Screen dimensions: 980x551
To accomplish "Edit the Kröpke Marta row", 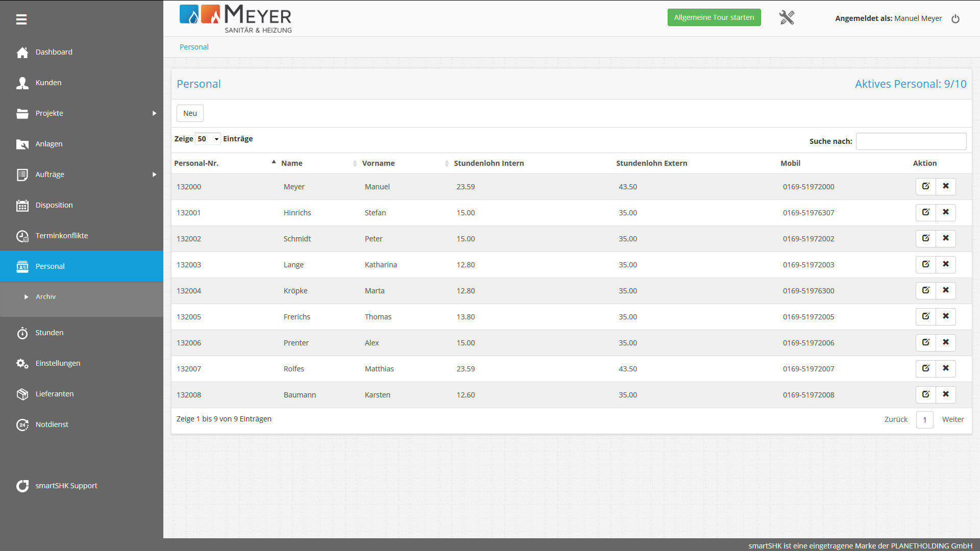I will (925, 290).
